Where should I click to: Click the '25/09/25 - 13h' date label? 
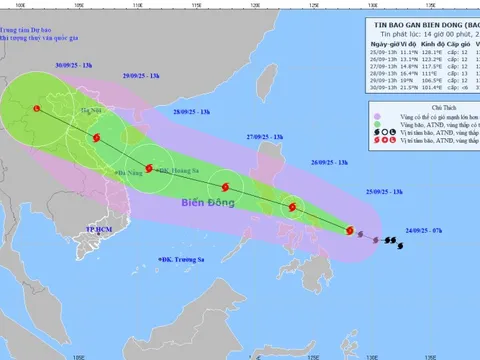coord(384,192)
